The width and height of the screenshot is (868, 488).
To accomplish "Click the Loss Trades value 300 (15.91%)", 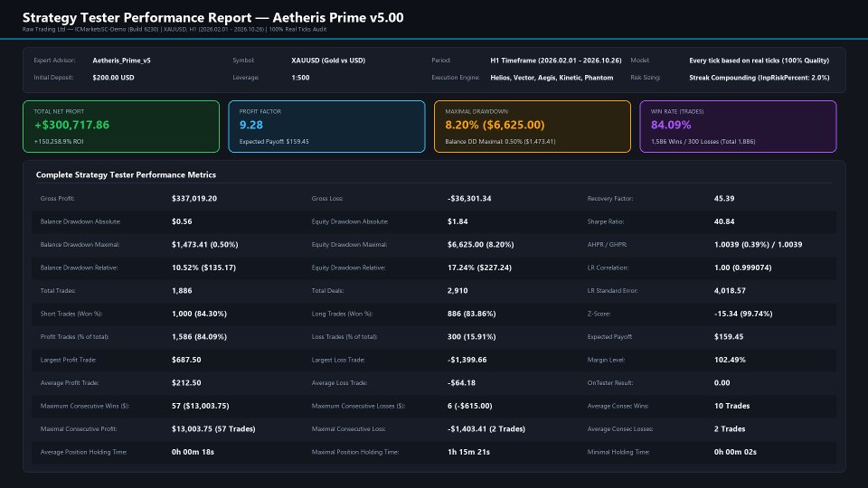I will (x=471, y=337).
